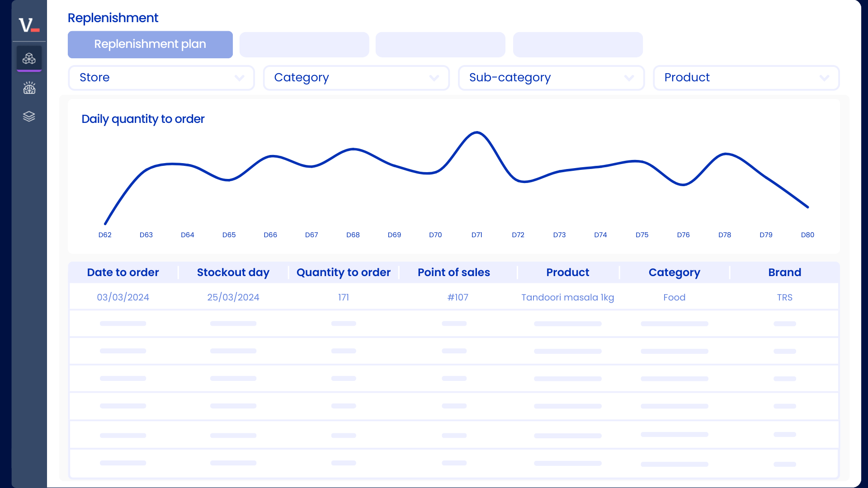Expand the Product filter dropdown
Viewport: 868px width, 488px height.
746,78
